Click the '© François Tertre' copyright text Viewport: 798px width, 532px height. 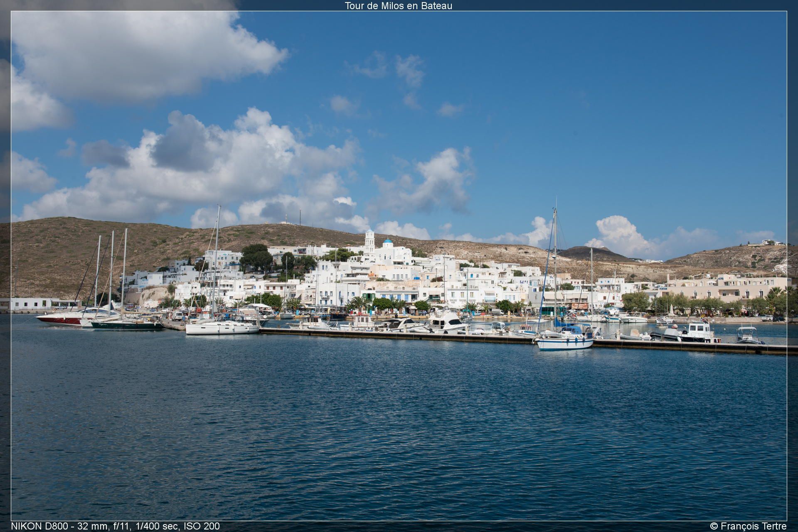748,526
